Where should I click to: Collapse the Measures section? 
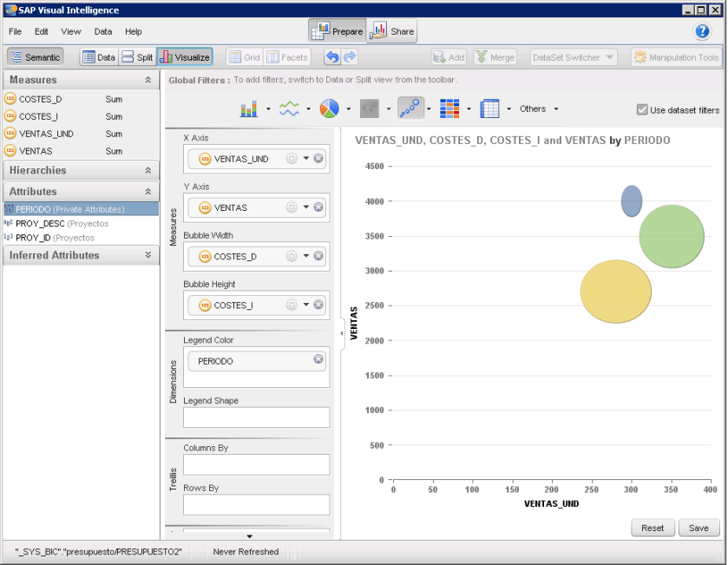point(148,80)
